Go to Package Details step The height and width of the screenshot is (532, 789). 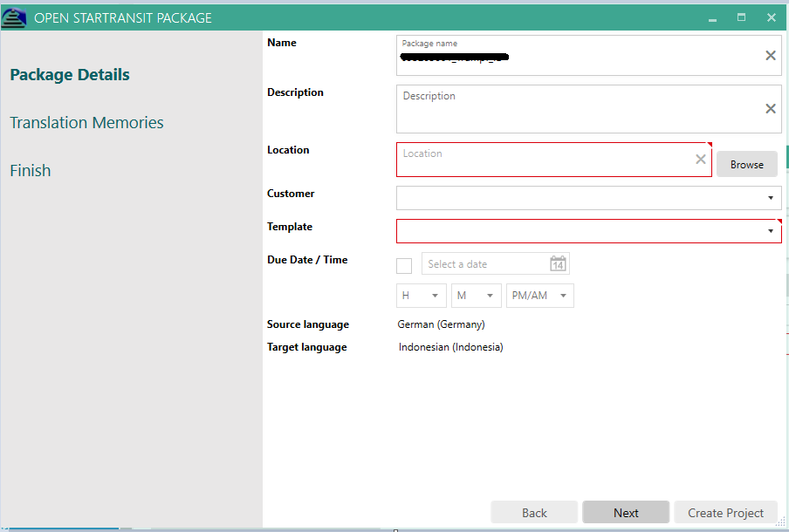click(70, 75)
